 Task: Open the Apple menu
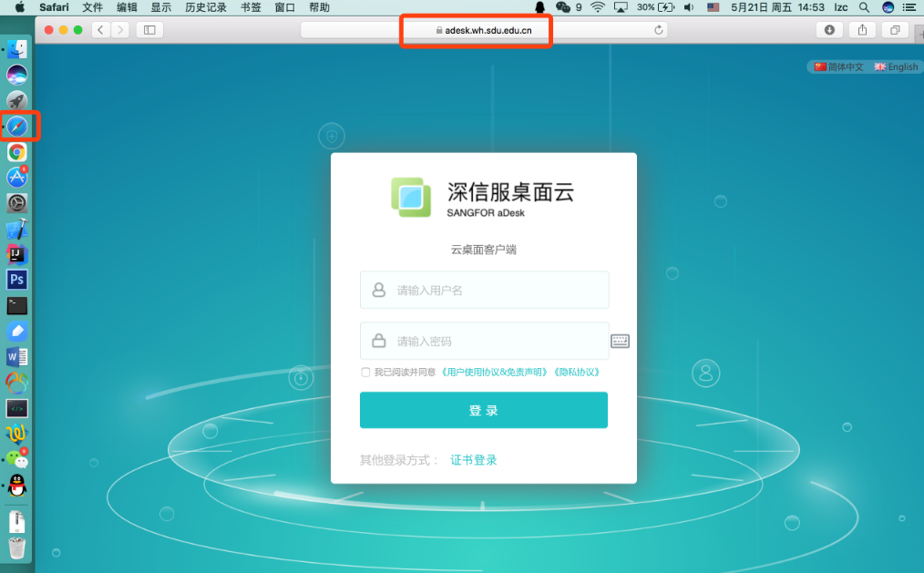[x=19, y=7]
